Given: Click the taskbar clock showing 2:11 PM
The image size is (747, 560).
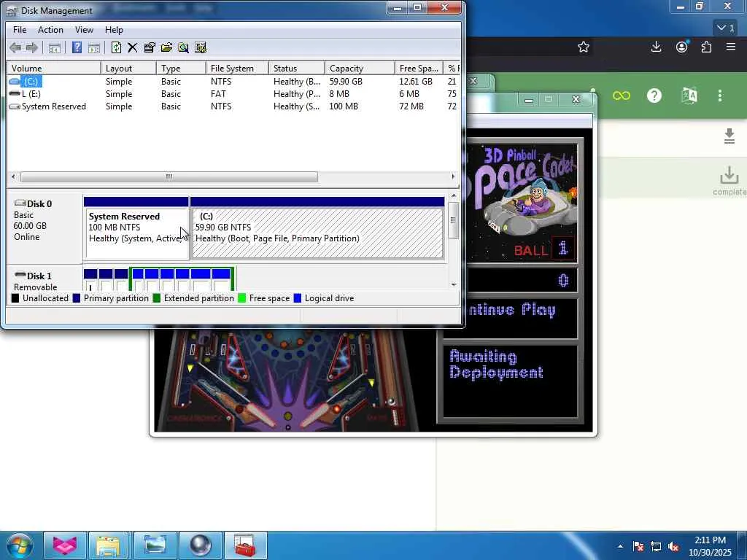Looking at the screenshot, I should [710, 545].
